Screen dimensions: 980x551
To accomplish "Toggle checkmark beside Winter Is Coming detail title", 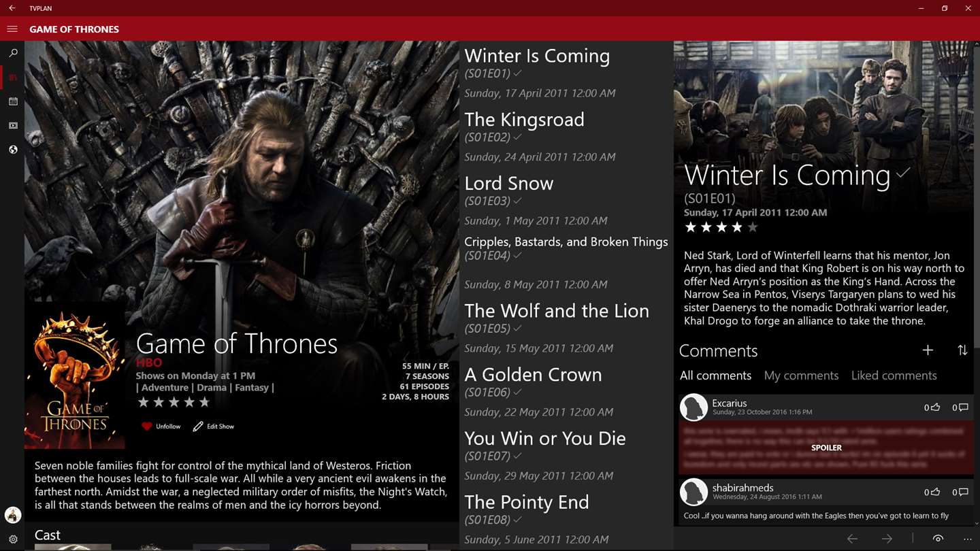I will [903, 173].
